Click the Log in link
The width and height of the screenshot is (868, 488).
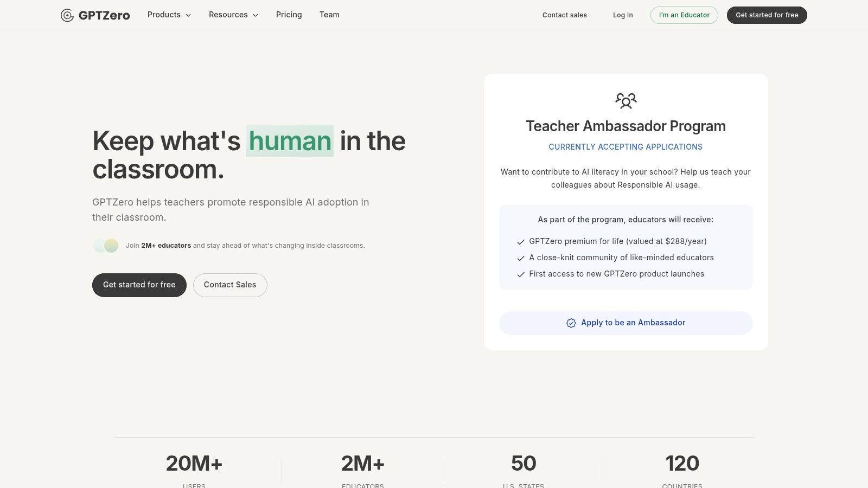[623, 15]
